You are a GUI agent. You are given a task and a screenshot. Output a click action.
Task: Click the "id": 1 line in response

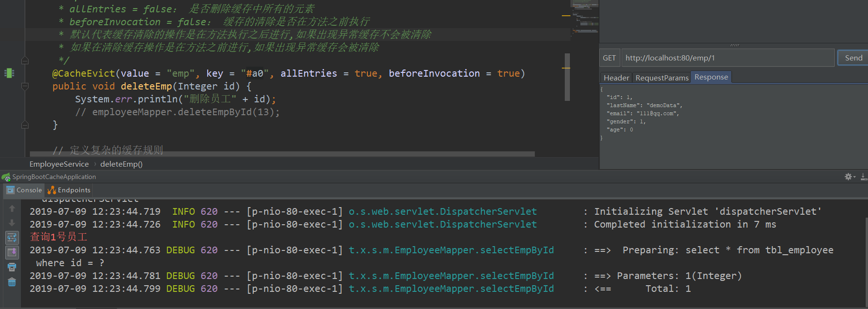[619, 97]
